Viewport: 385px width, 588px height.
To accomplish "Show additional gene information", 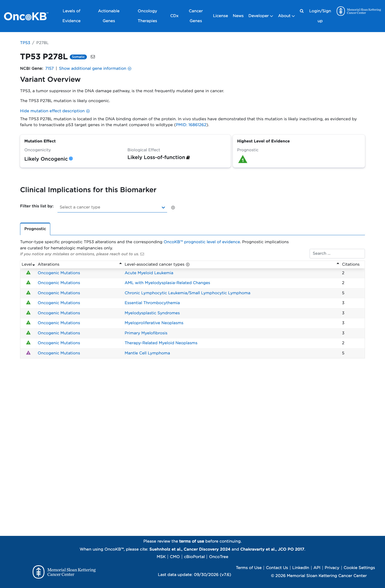I will (x=95, y=68).
